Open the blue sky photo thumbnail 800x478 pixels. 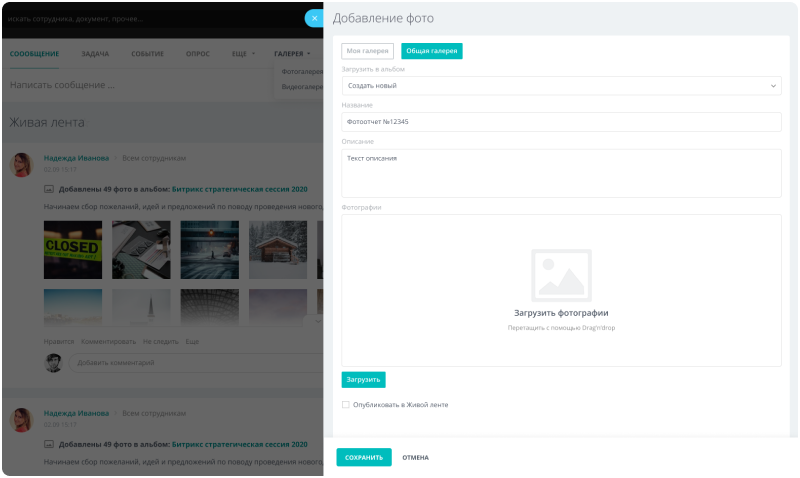click(x=73, y=308)
